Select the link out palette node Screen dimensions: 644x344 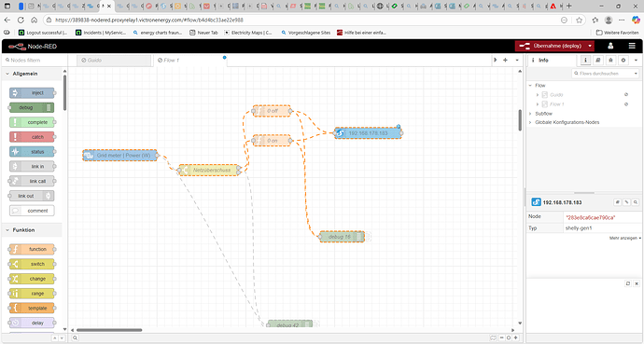32,196
